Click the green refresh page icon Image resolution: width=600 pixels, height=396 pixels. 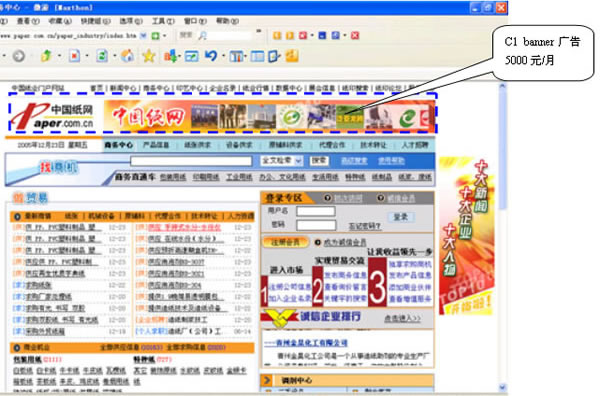pyautogui.click(x=102, y=56)
